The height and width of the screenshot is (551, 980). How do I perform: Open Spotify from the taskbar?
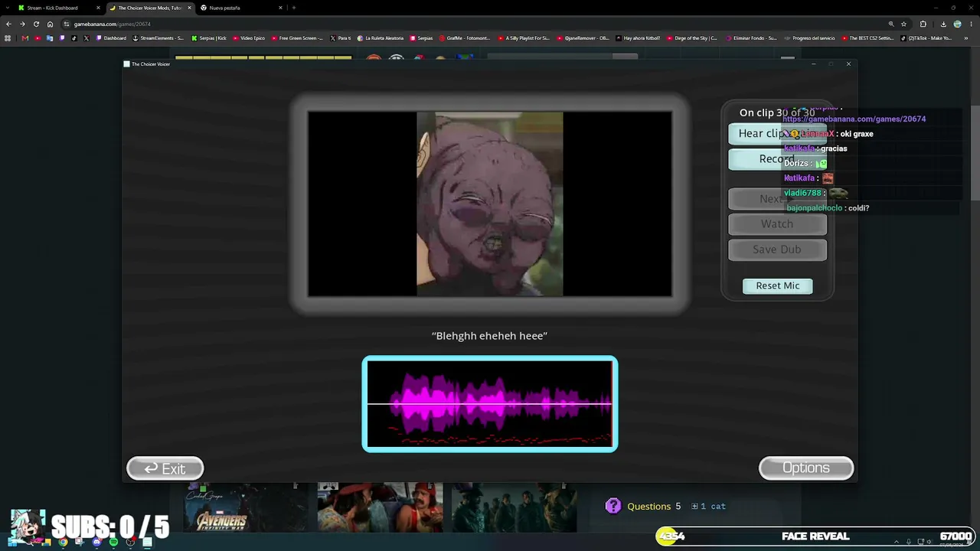click(113, 543)
